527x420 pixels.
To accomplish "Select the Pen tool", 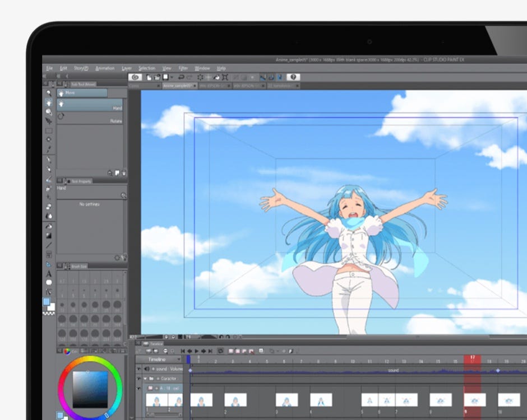I will point(49,160).
